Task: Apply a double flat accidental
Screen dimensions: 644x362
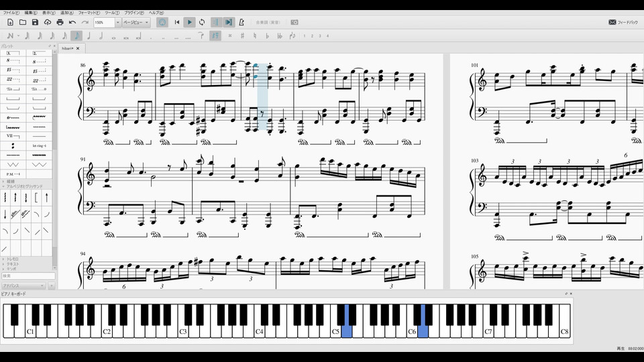Action: [x=280, y=36]
